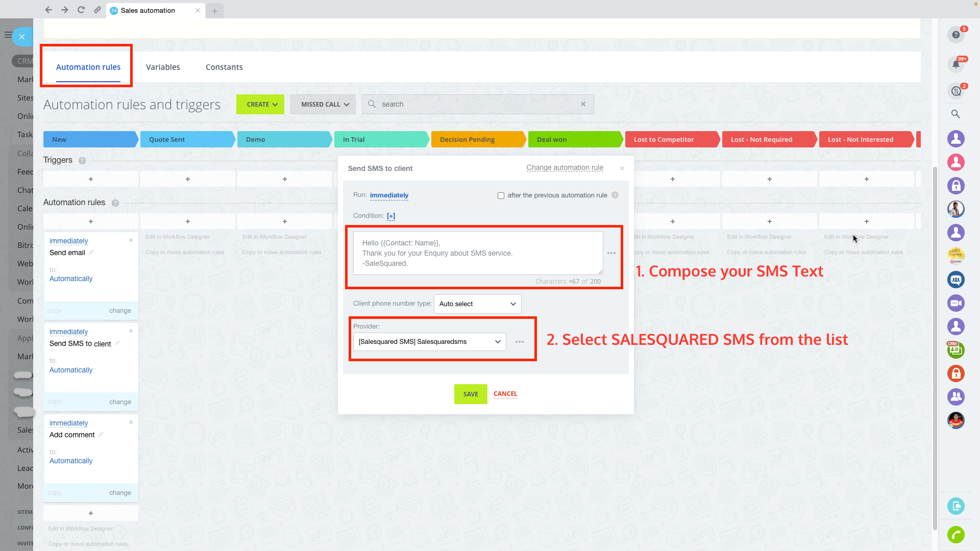Switch to the Variables tab
The height and width of the screenshot is (551, 980).
click(x=163, y=67)
